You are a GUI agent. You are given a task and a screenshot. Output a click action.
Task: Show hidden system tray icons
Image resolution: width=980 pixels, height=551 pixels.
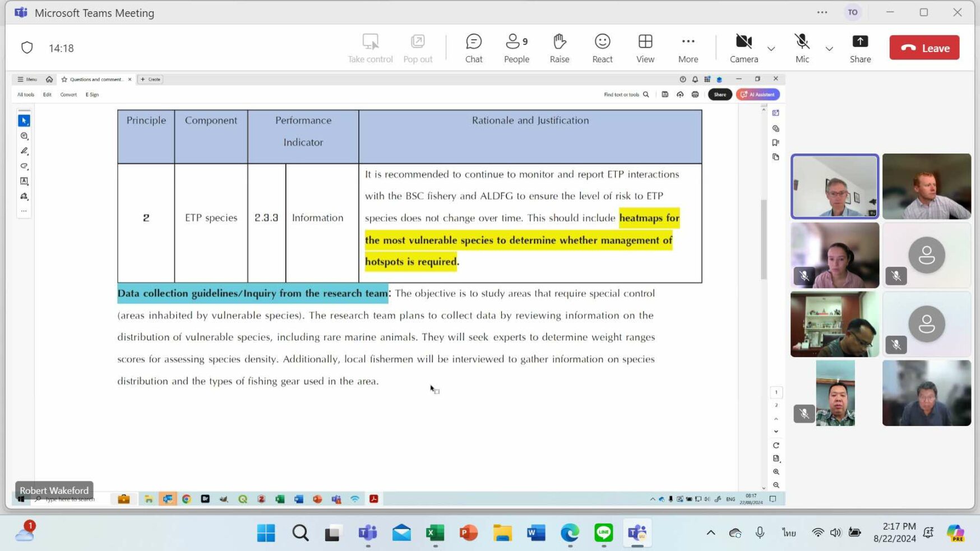coord(710,533)
